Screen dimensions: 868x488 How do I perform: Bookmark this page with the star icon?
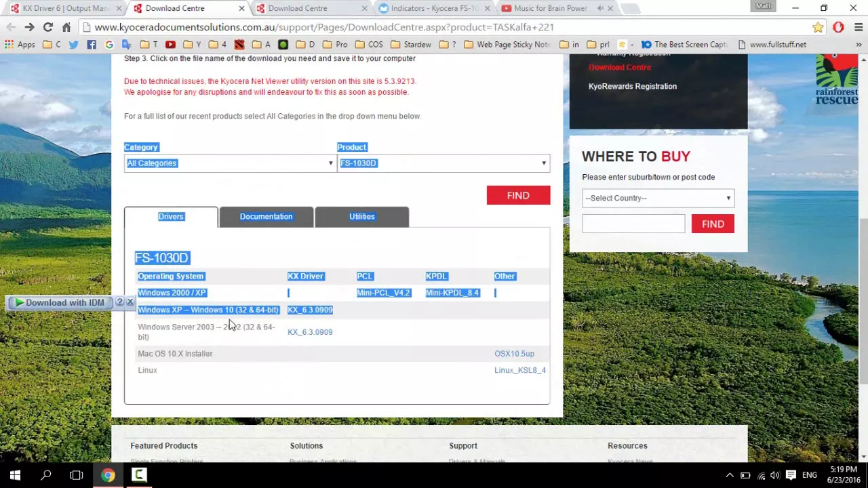point(818,27)
